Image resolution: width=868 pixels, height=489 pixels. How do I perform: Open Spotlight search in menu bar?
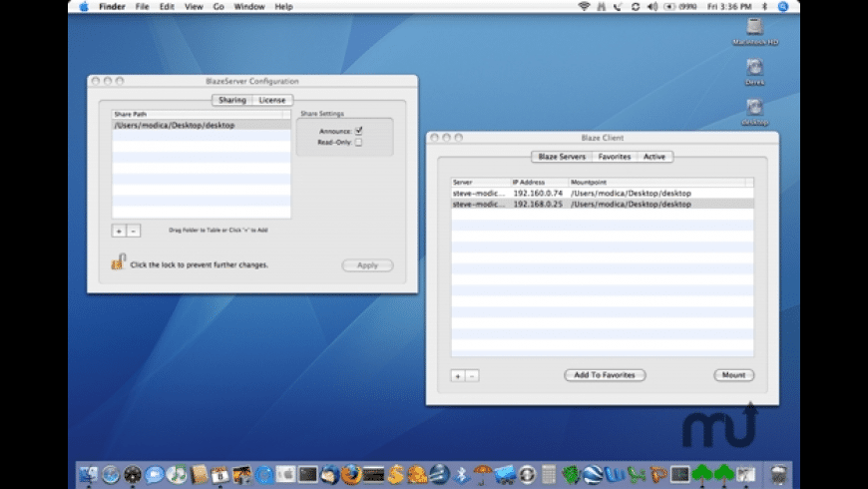[x=783, y=7]
